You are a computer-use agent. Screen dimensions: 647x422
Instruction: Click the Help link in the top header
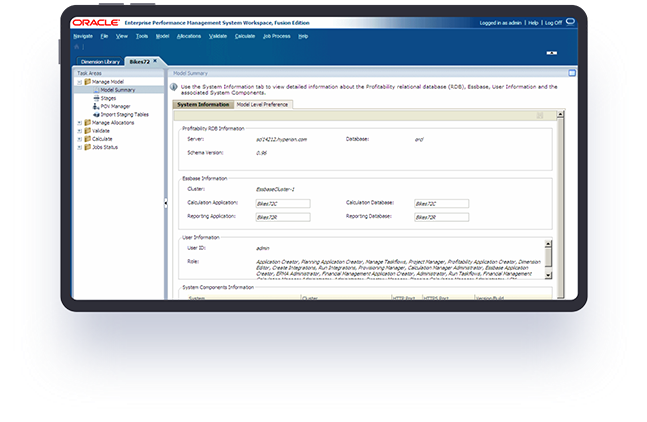coord(534,23)
